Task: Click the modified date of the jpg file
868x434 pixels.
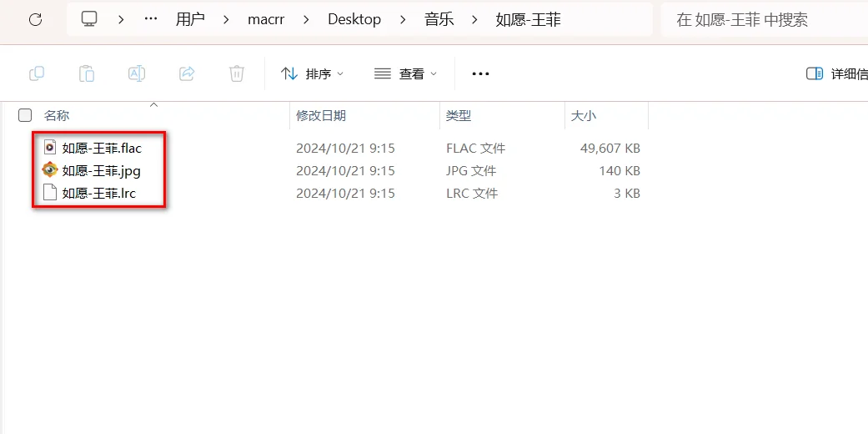Action: (x=345, y=171)
